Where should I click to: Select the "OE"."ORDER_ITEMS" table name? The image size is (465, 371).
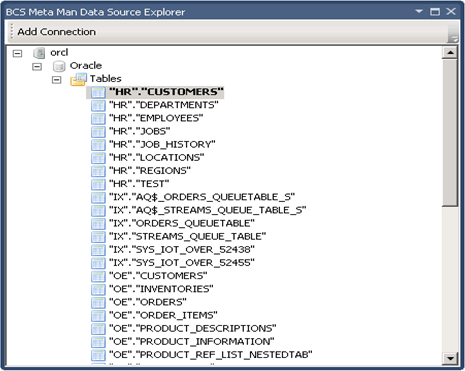tap(163, 315)
